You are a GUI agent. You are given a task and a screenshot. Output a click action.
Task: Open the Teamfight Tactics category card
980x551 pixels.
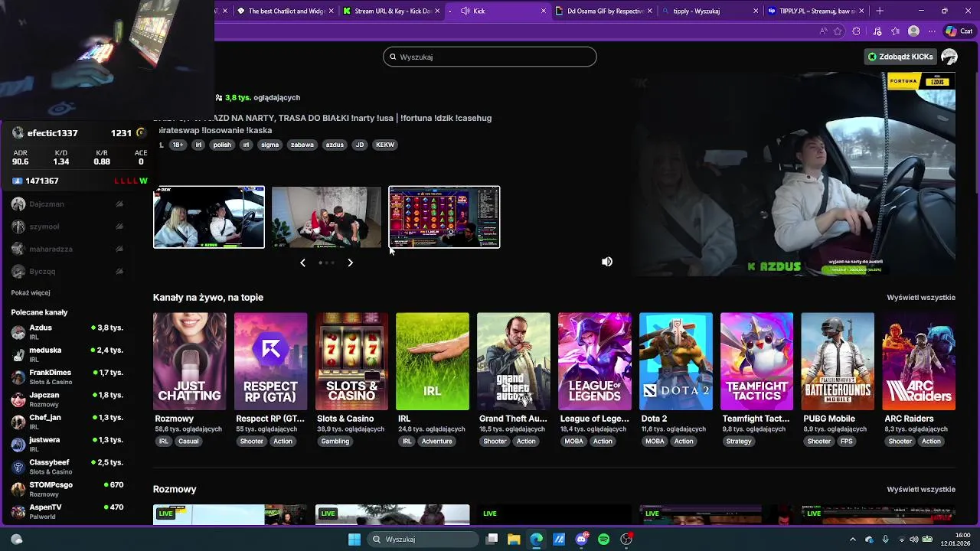[756, 361]
